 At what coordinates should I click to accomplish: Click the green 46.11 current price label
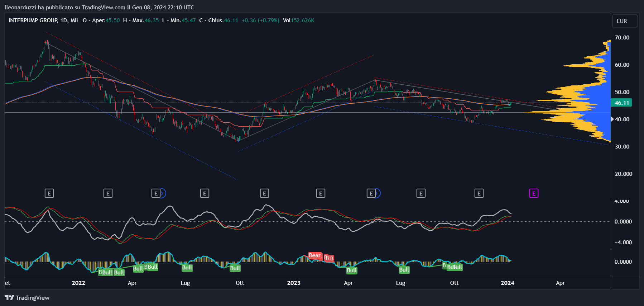click(622, 103)
